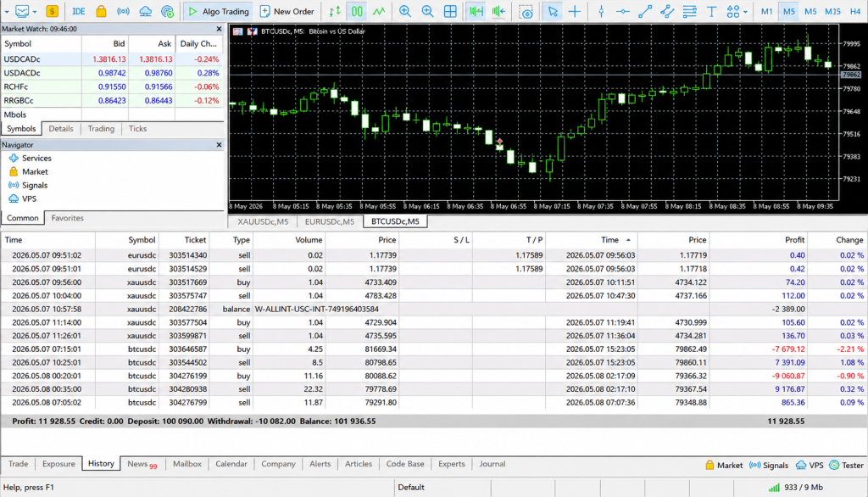Activate the crosshair cursor mode
The width and height of the screenshot is (868, 497).
(575, 11)
